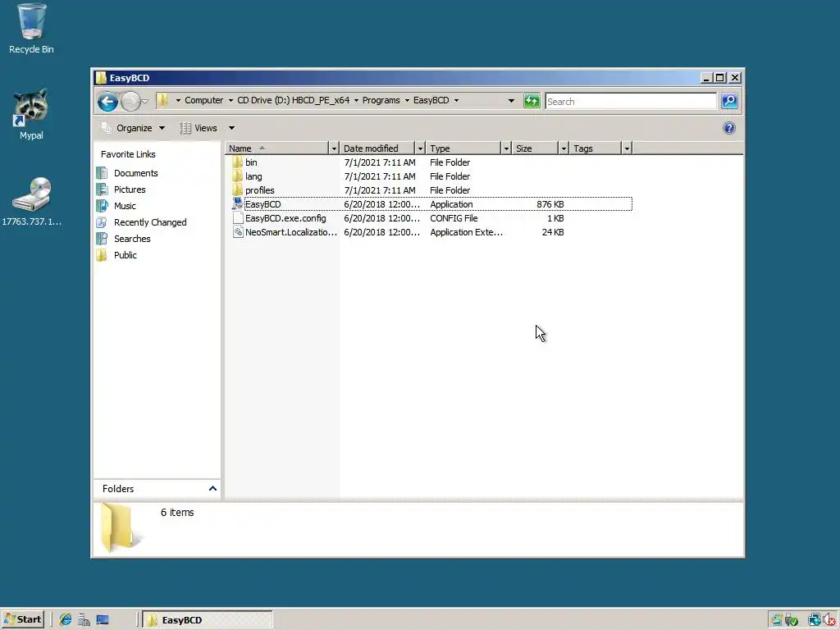The height and width of the screenshot is (630, 840).
Task: Click the folder icon in address bar
Action: coord(163,100)
